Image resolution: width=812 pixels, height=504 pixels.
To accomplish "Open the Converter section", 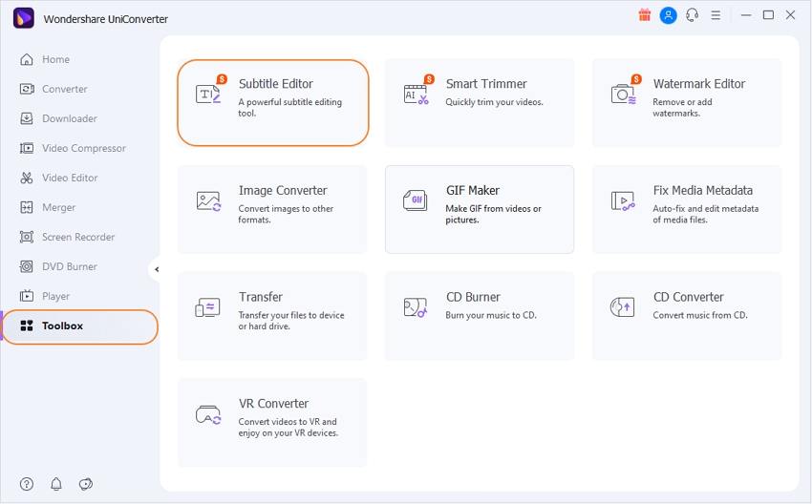I will click(x=64, y=89).
